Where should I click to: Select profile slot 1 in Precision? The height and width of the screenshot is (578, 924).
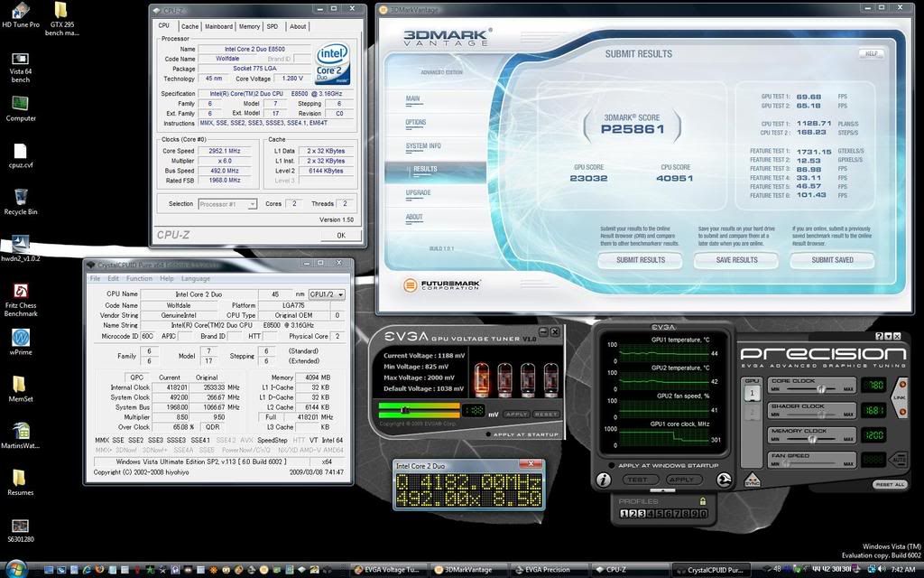(624, 514)
